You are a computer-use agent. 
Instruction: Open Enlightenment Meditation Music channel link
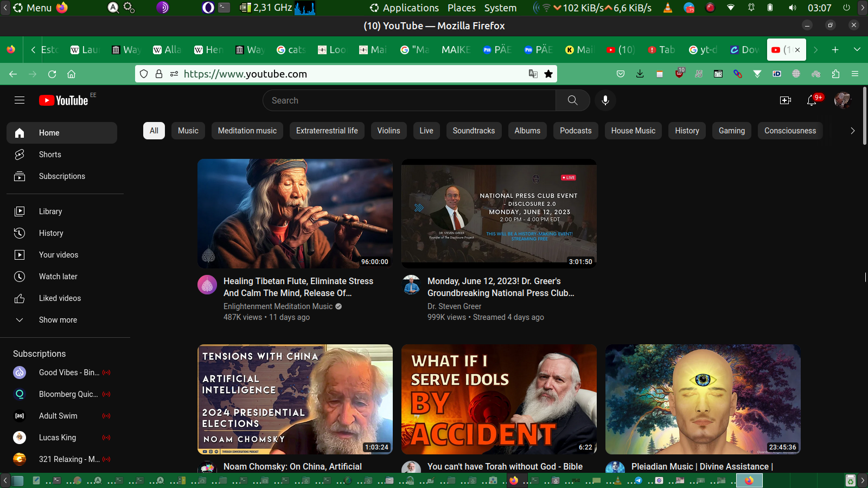[x=278, y=306]
